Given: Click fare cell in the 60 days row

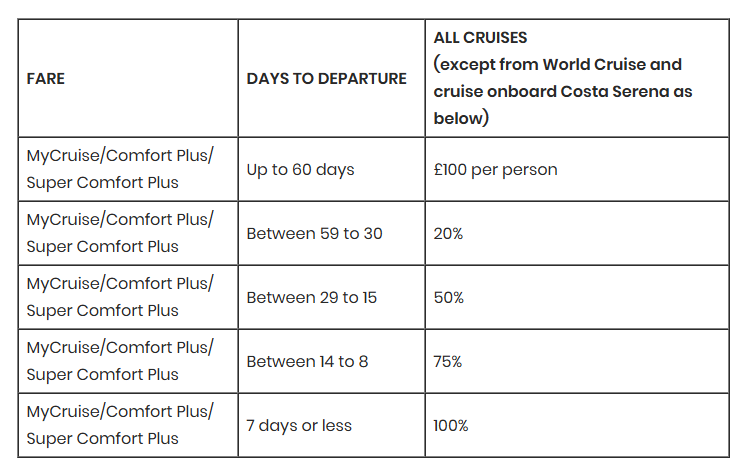Looking at the screenshot, I should 128,169.
